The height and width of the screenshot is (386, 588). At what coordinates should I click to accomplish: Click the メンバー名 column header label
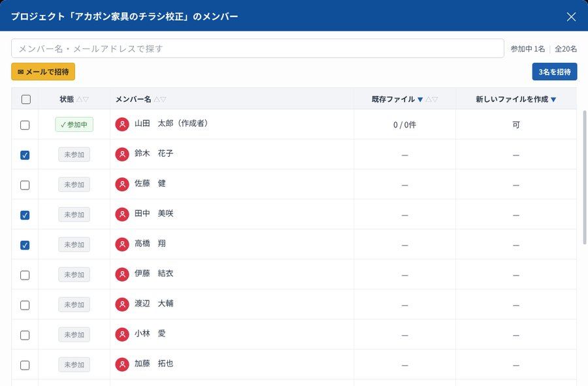(133, 99)
